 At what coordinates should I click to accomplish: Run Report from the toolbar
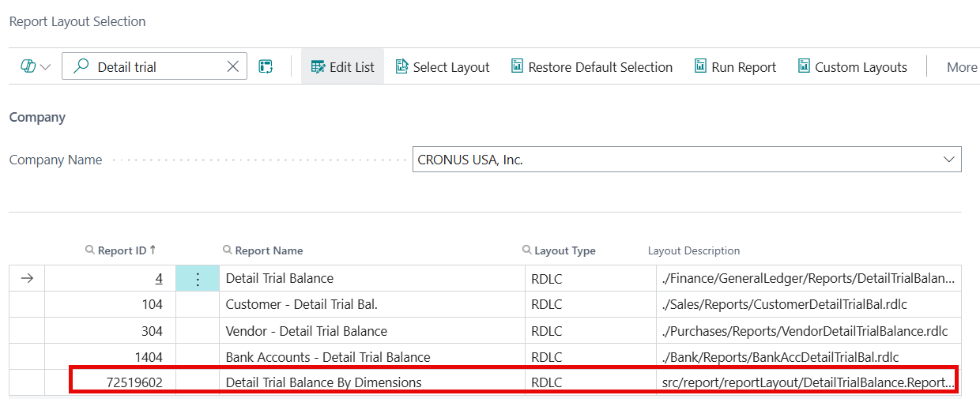pos(735,67)
